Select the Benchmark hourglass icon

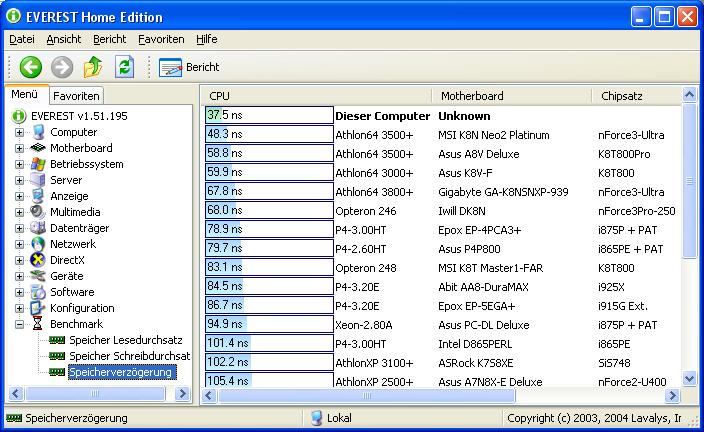click(38, 324)
